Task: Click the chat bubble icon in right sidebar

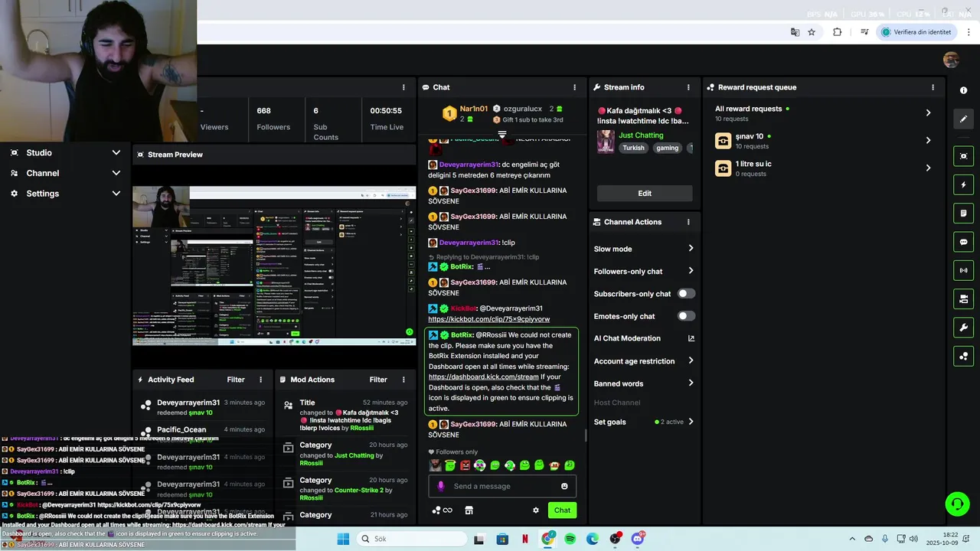Action: [x=963, y=242]
